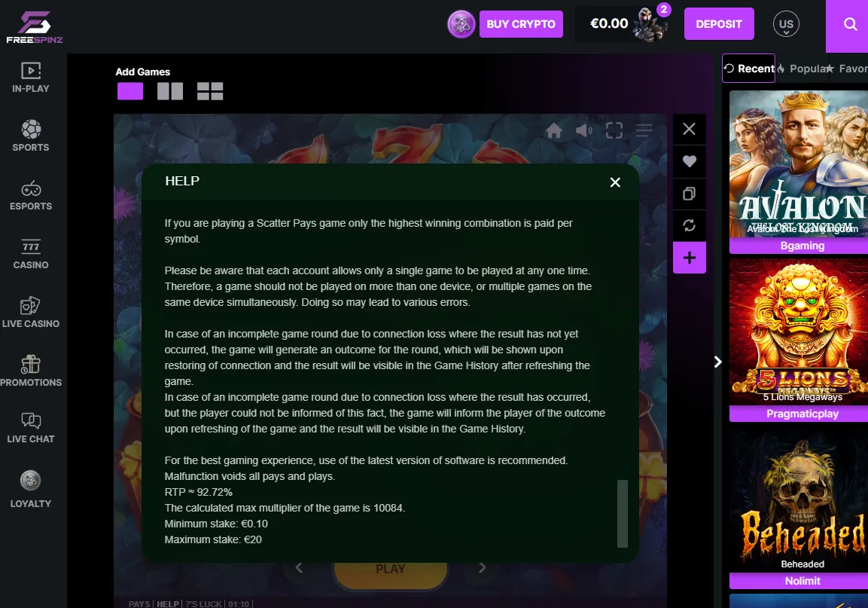Open the FreeSpinz logo home link
The image size is (868, 608).
pos(35,26)
